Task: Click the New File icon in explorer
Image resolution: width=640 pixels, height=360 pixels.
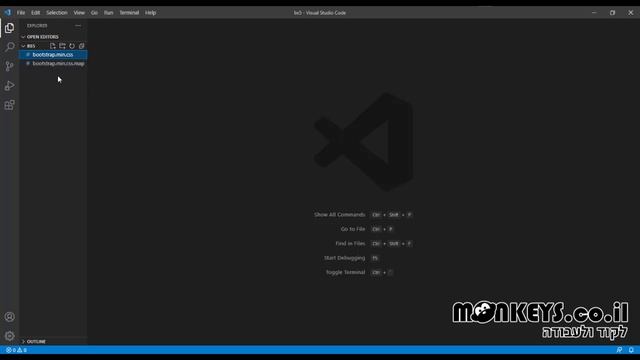Action: pos(53,46)
